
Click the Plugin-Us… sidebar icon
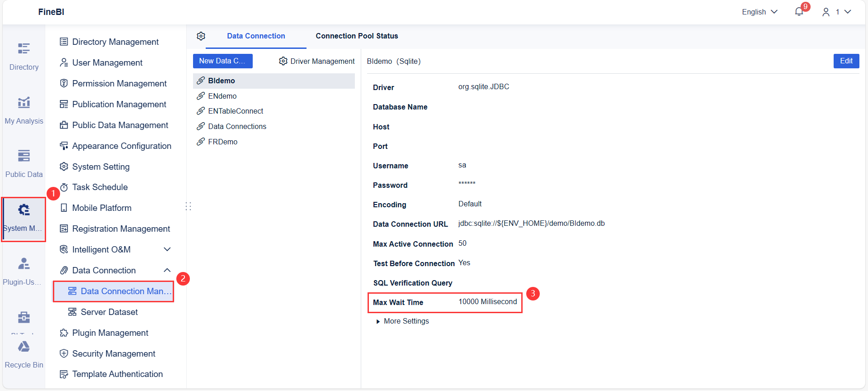pyautogui.click(x=24, y=263)
